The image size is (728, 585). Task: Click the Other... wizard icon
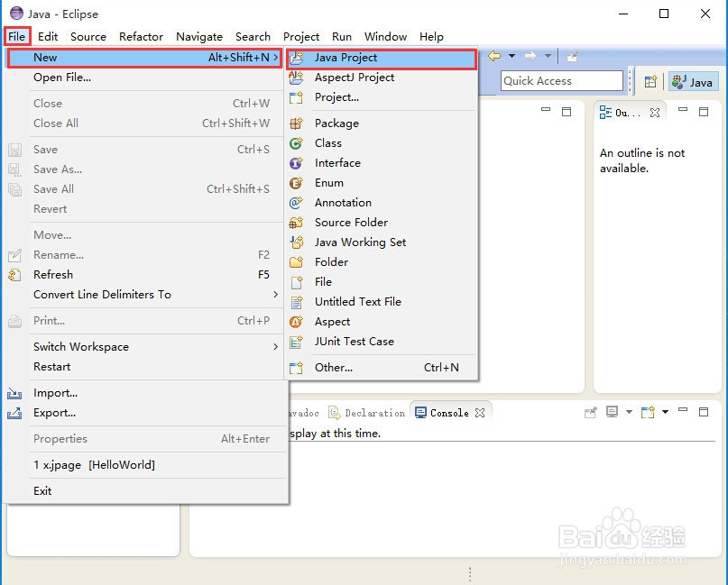pyautogui.click(x=296, y=368)
